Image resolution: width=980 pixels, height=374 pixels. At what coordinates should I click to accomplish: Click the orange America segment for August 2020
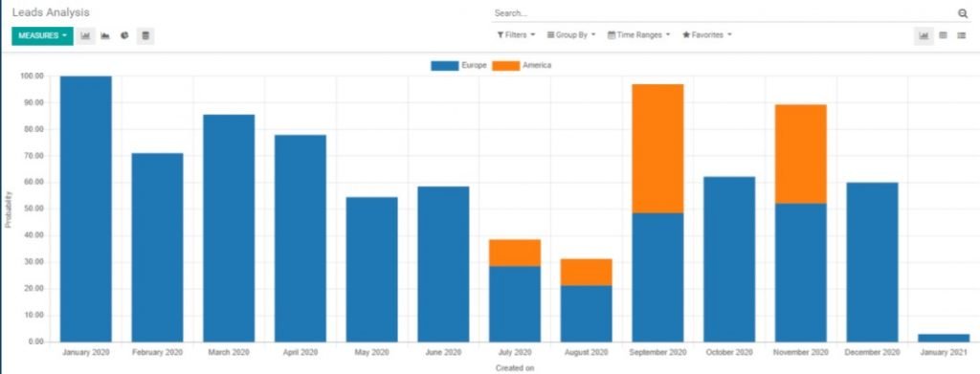587,273
